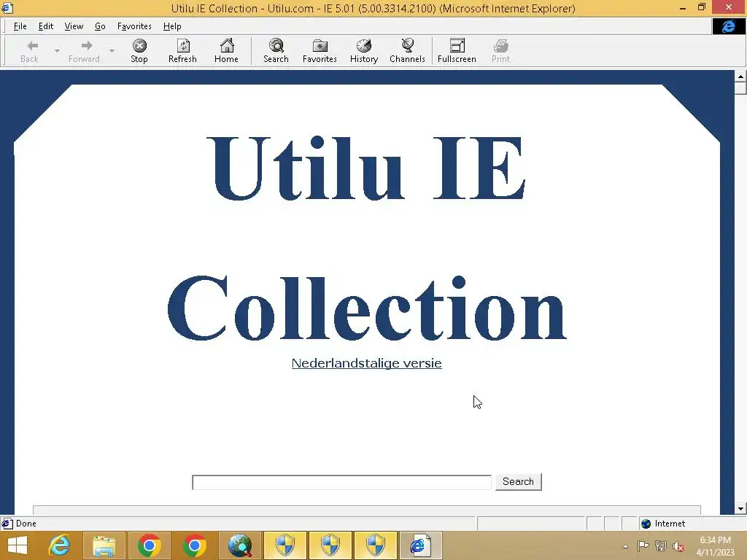
Task: Refresh the current page
Action: coord(182,51)
